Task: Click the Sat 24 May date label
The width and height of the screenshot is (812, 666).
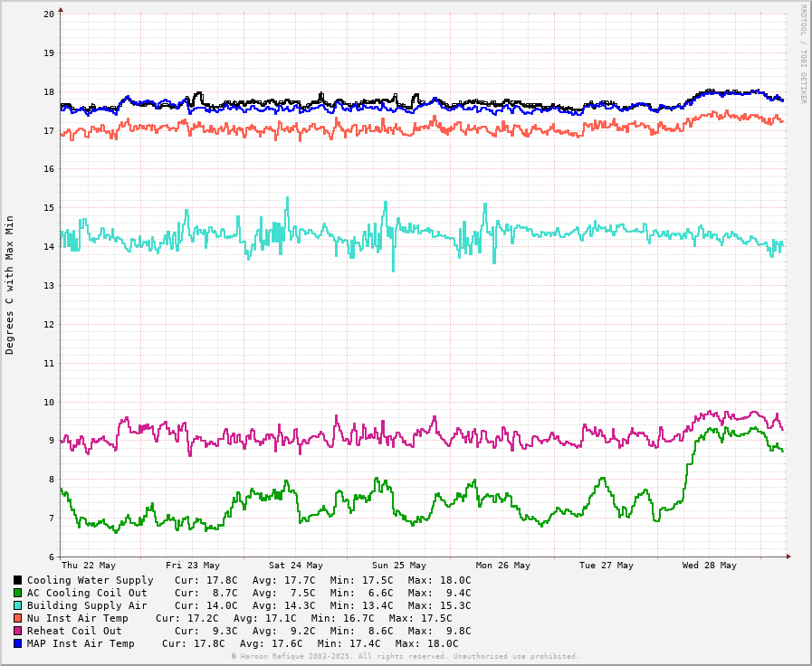Action: [296, 566]
